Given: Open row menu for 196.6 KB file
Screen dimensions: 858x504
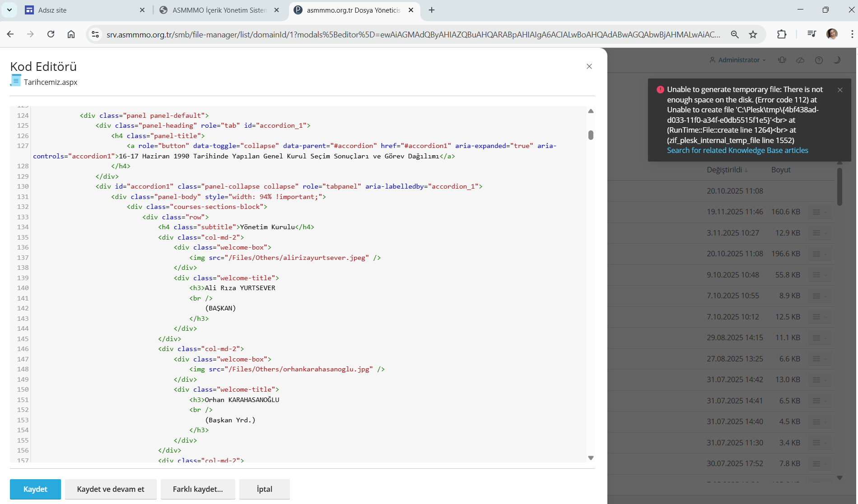Looking at the screenshot, I should point(820,254).
